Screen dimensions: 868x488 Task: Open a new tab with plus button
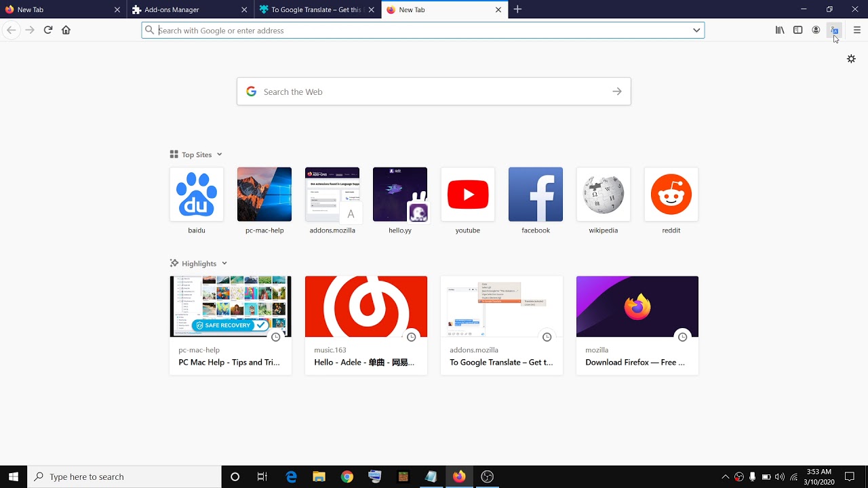pyautogui.click(x=517, y=9)
